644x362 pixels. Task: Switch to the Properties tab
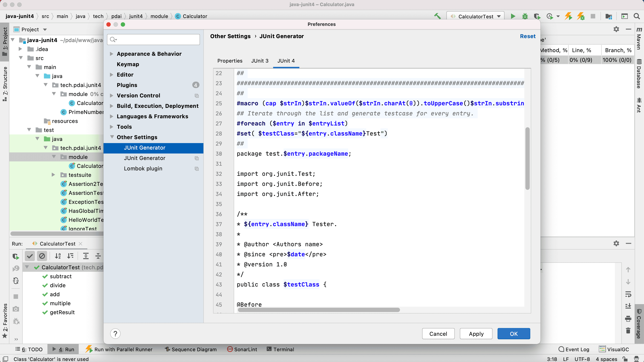coord(229,61)
